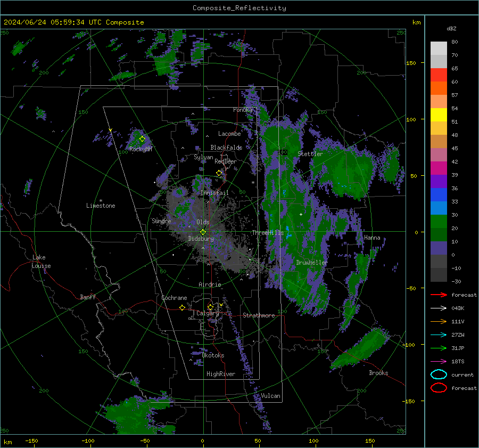Click the Brooks city label
The width and height of the screenshot is (479, 448).
coord(378,373)
